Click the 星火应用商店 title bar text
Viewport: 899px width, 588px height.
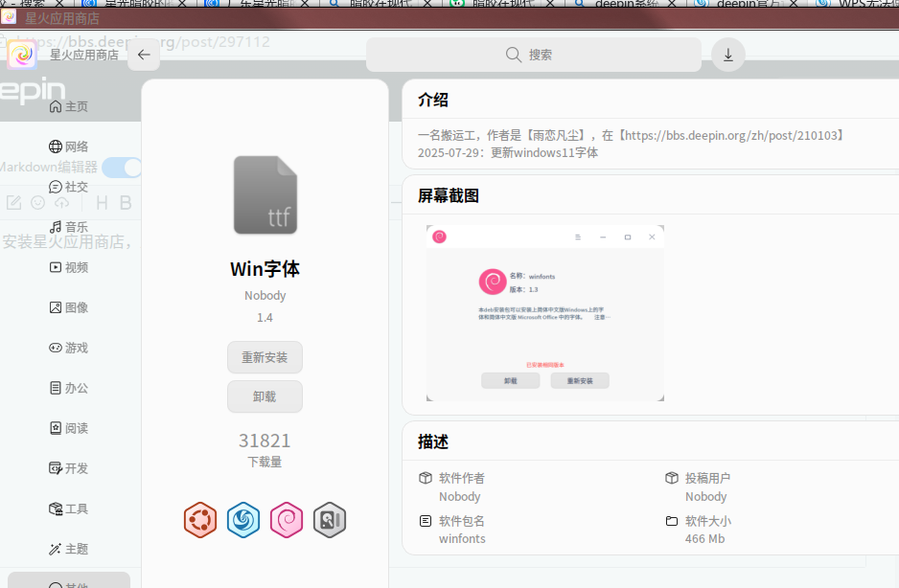pyautogui.click(x=62, y=18)
